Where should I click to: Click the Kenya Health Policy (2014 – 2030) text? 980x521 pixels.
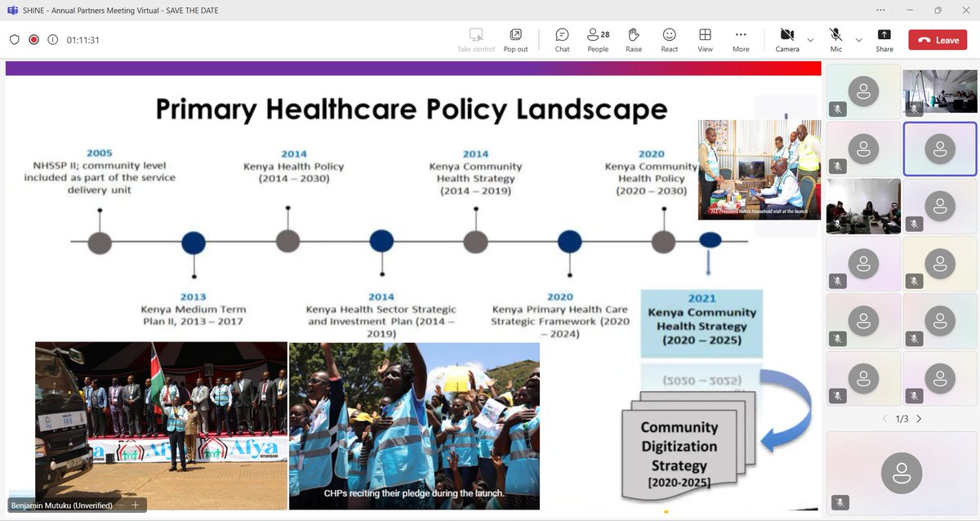(293, 171)
